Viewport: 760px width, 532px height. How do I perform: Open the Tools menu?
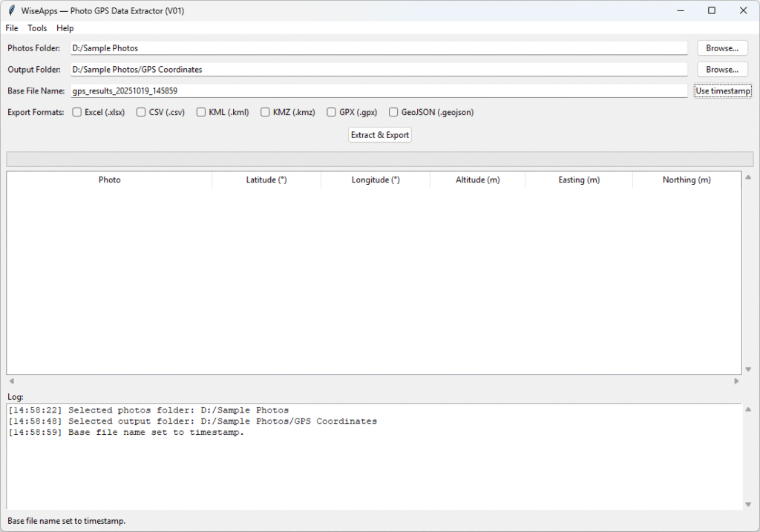tap(37, 28)
